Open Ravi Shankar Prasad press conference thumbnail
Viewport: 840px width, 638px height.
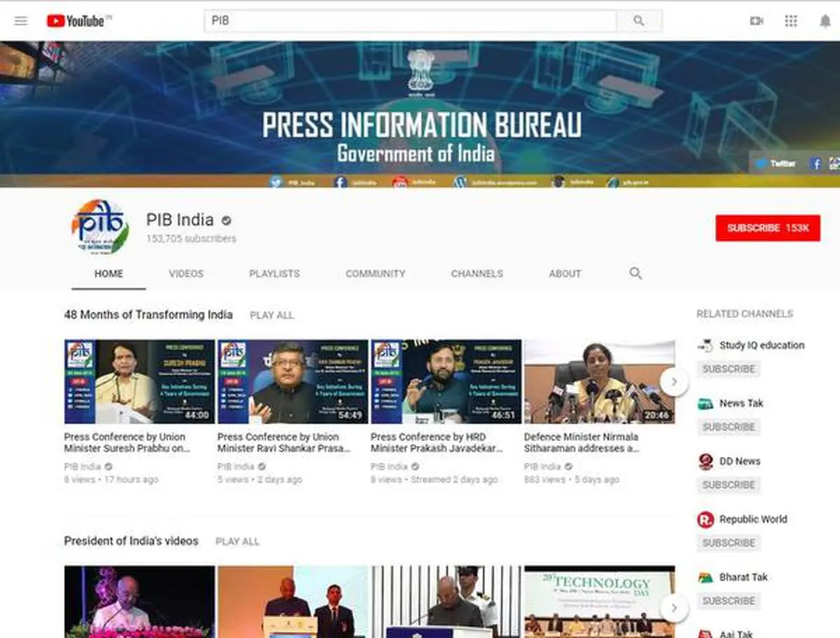tap(293, 382)
